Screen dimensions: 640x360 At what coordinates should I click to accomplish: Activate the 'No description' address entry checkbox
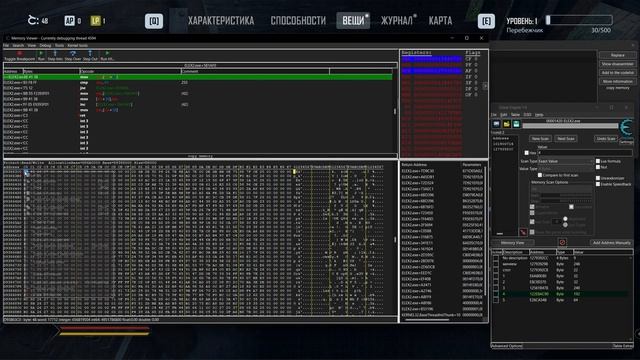(496, 258)
